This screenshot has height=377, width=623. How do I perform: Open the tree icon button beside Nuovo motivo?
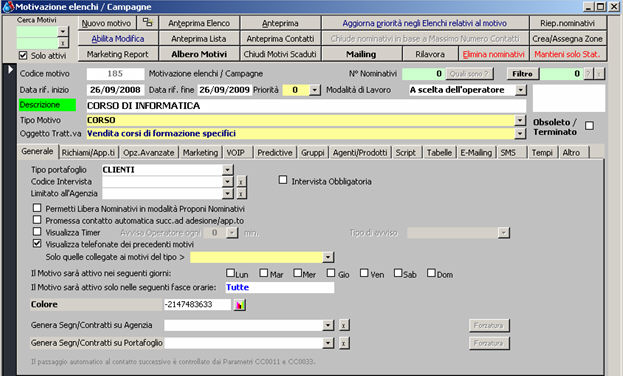[147, 23]
